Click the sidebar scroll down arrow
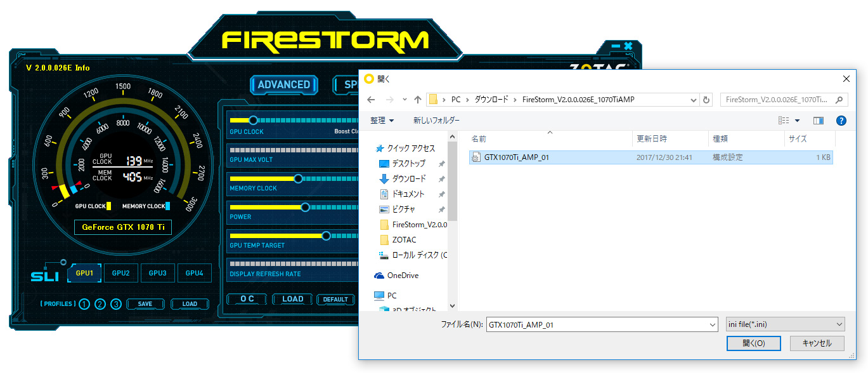The height and width of the screenshot is (379, 868). point(452,305)
